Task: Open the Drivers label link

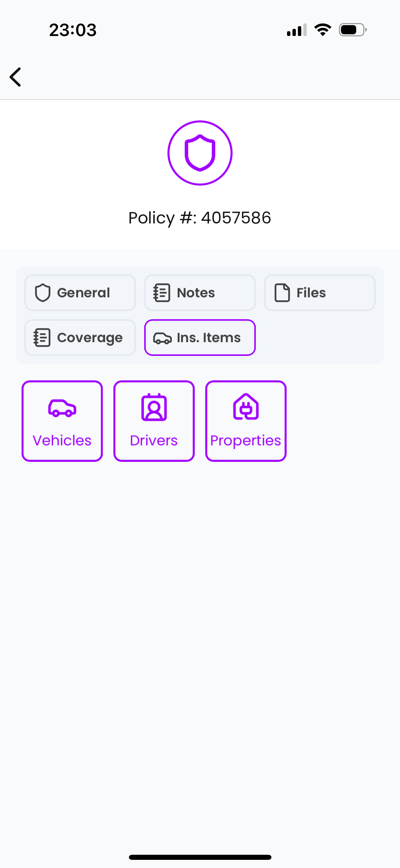Action: 154,440
